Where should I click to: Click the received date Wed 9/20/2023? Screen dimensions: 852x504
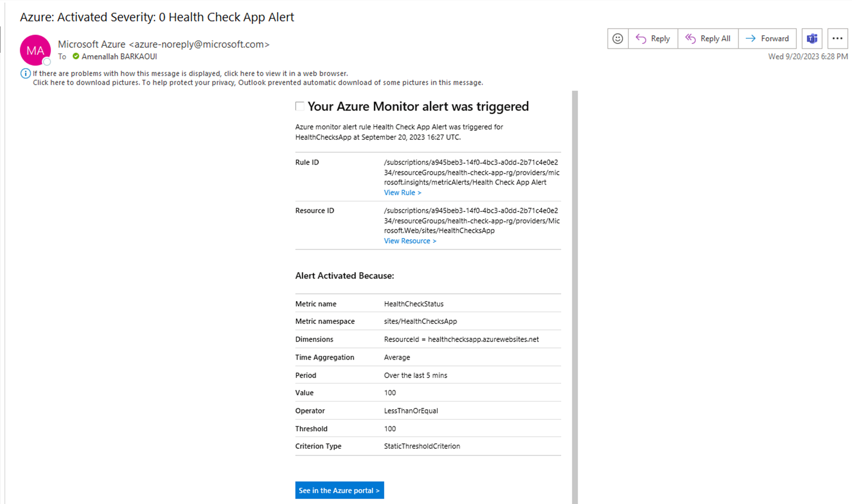(808, 56)
